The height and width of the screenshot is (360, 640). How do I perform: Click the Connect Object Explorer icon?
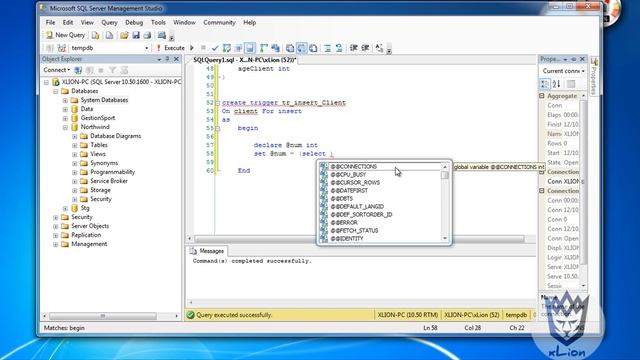pyautogui.click(x=78, y=70)
